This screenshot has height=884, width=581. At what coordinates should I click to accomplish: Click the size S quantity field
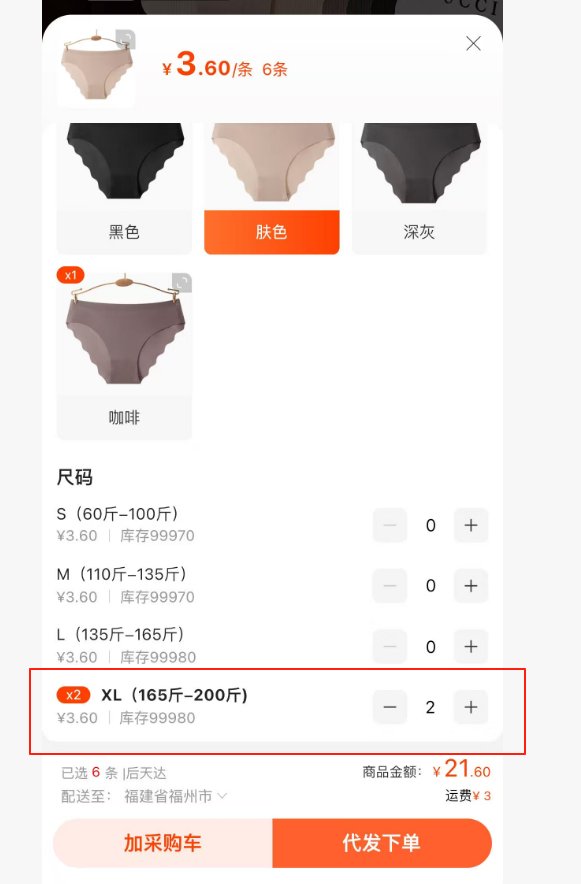point(431,525)
